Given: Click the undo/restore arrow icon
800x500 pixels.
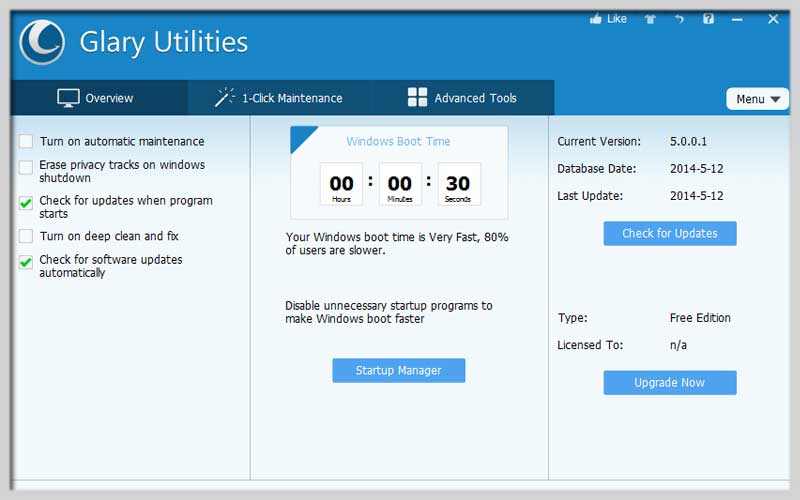Looking at the screenshot, I should tap(679, 19).
